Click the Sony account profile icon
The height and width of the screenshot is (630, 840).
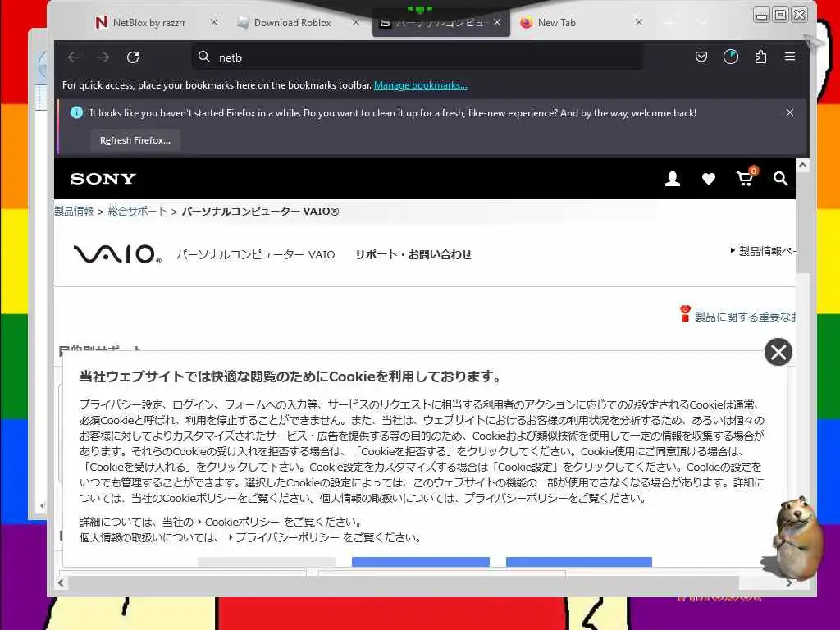tap(673, 179)
